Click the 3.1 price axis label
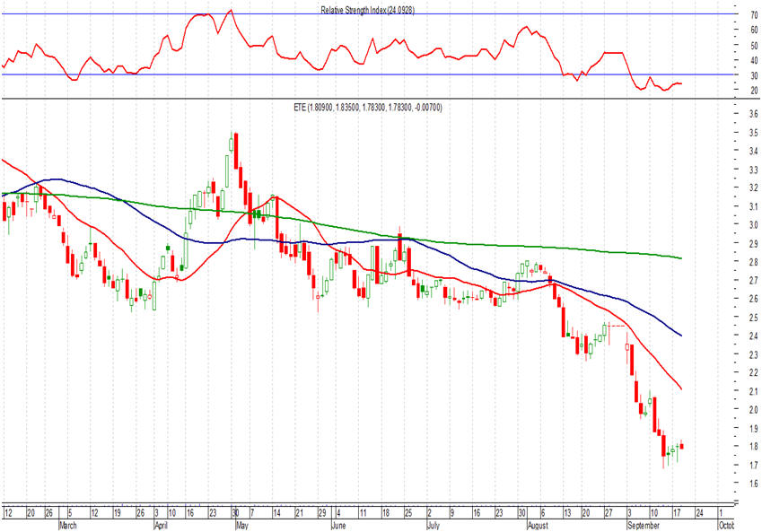Screen dimensions: 762x532 click(x=753, y=206)
